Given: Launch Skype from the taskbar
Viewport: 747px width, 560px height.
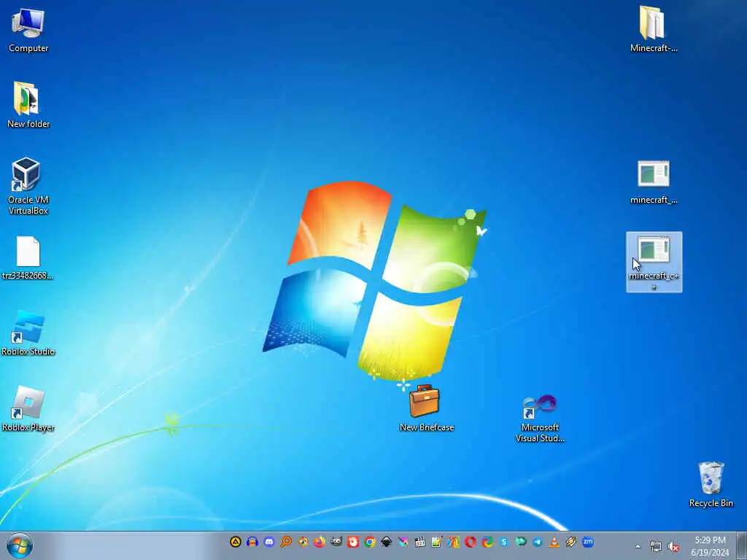Looking at the screenshot, I should coord(504,542).
